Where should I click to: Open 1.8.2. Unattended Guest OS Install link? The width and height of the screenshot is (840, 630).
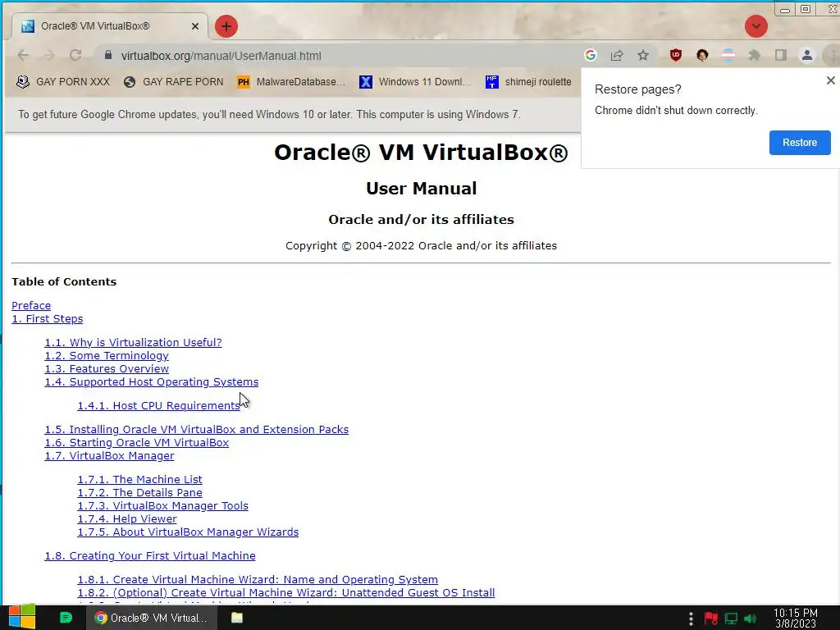click(x=286, y=592)
